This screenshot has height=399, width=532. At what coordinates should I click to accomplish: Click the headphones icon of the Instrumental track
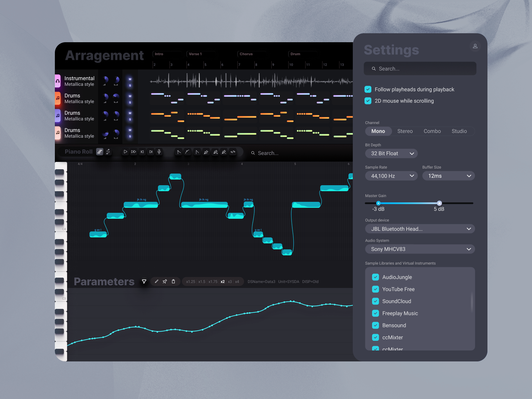(x=58, y=81)
